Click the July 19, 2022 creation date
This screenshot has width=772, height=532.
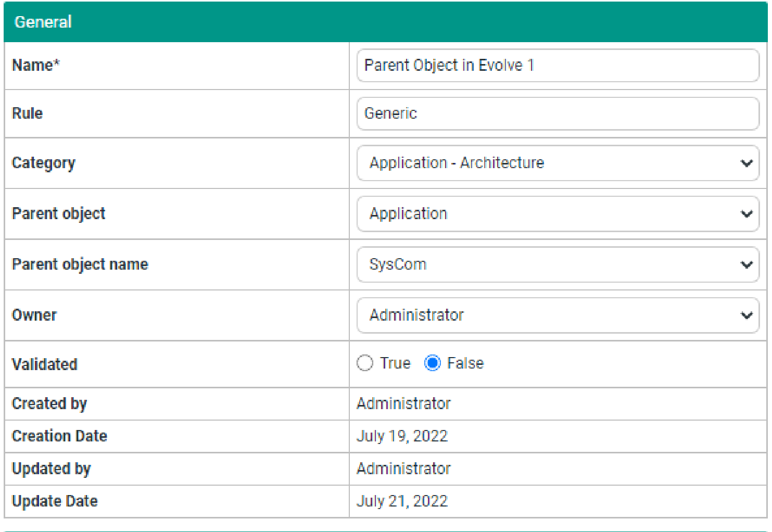[x=402, y=436]
